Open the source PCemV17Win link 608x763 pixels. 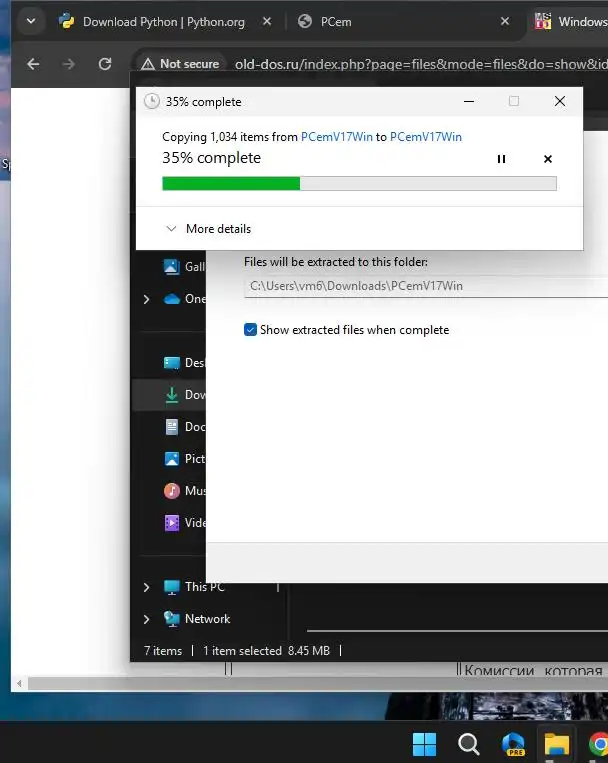tap(336, 137)
